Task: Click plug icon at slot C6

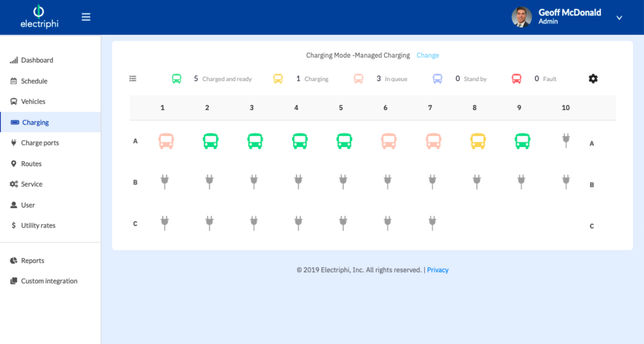Action: point(388,223)
